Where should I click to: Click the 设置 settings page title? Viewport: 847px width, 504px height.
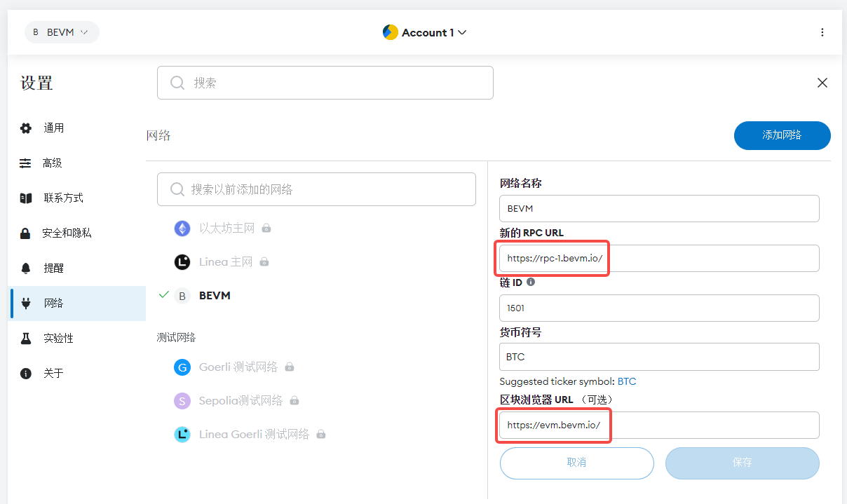point(36,83)
